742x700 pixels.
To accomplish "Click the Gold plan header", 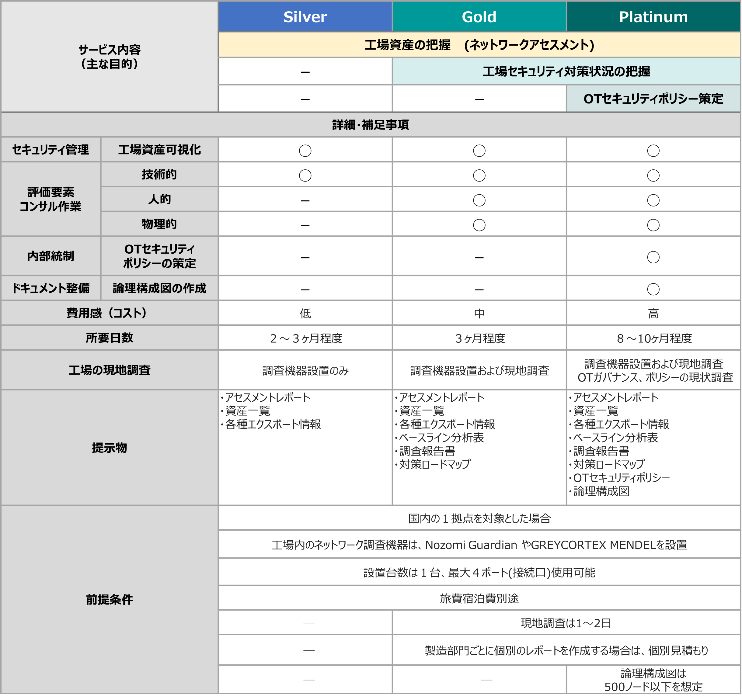I will tap(479, 17).
